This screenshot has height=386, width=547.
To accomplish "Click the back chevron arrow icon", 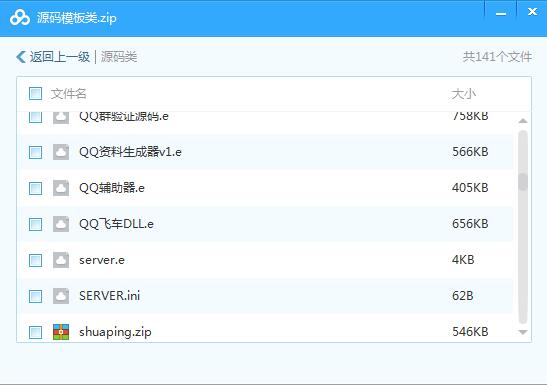I will 21,57.
